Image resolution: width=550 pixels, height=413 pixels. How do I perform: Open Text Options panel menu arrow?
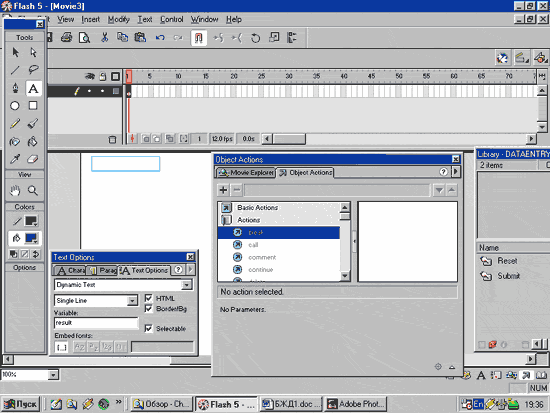190,269
